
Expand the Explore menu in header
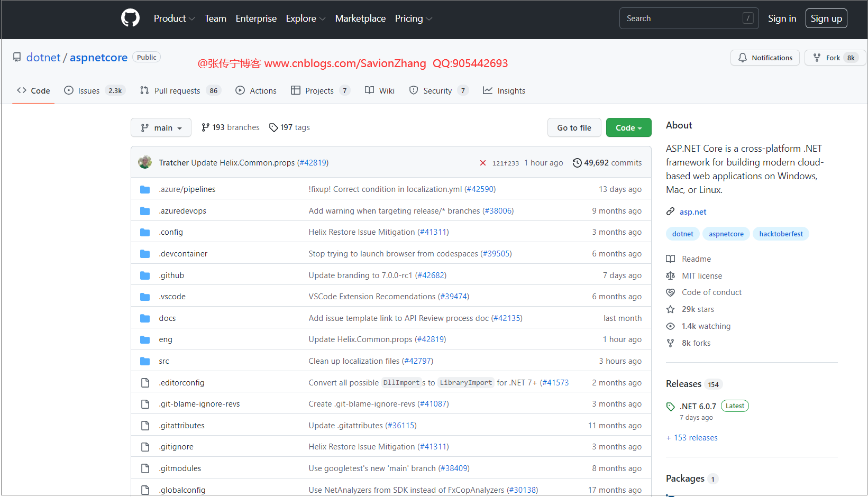click(x=305, y=19)
